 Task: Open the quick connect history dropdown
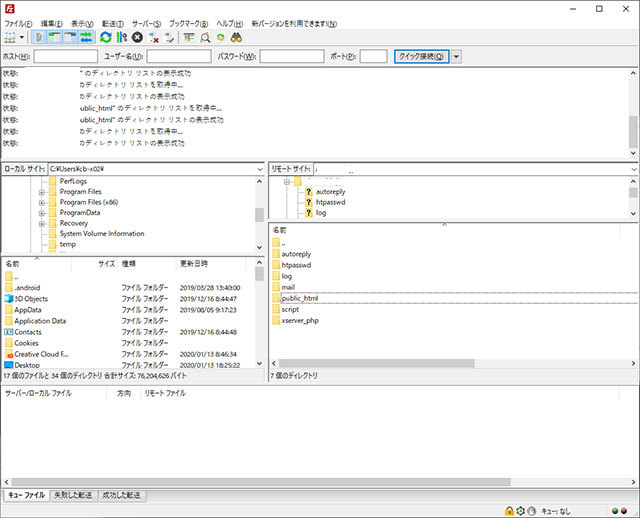457,56
